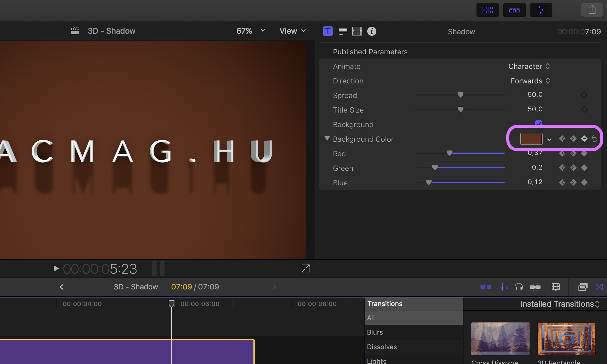Open the Info inspector tab
The width and height of the screenshot is (607, 364).
(371, 31)
